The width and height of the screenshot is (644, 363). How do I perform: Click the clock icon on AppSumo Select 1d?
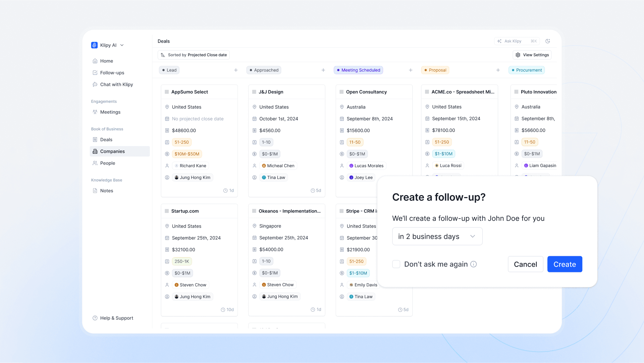tap(225, 191)
